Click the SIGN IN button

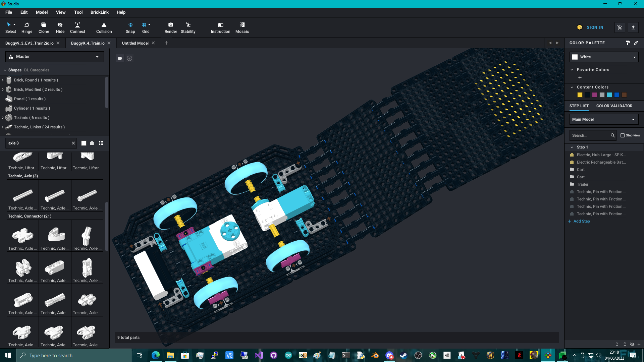(595, 27)
